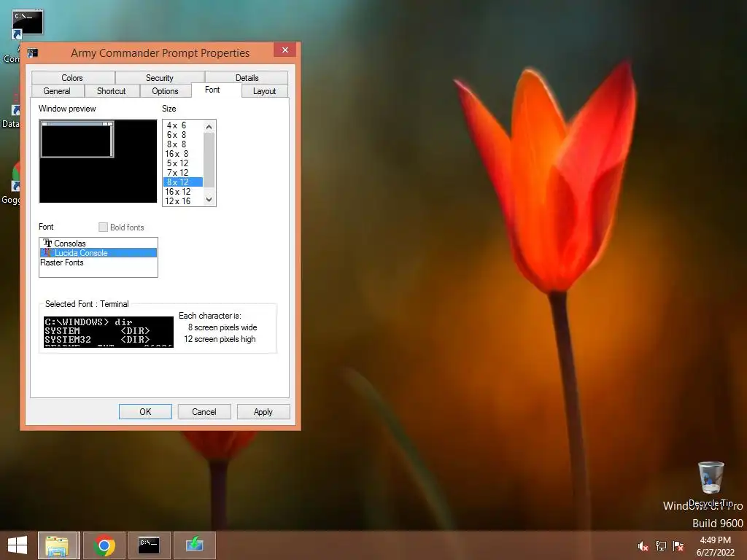Screen dimensions: 747x560
Task: Click the Apply button
Action: coord(263,412)
